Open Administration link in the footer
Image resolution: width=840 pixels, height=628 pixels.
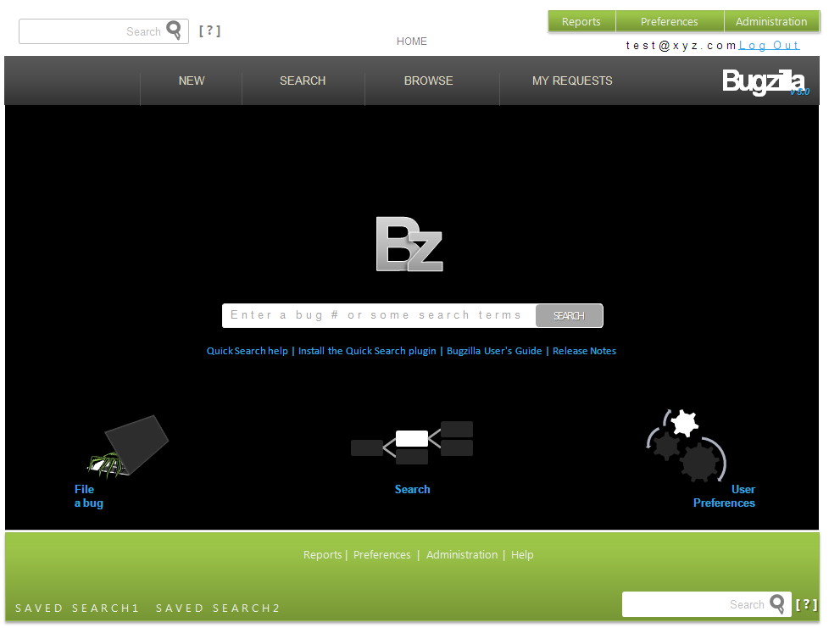[462, 554]
